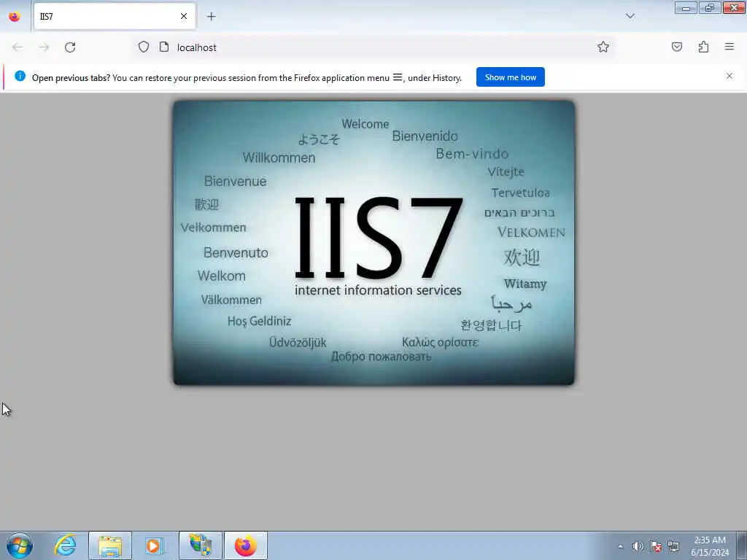
Task: Reload the current page
Action: (70, 47)
